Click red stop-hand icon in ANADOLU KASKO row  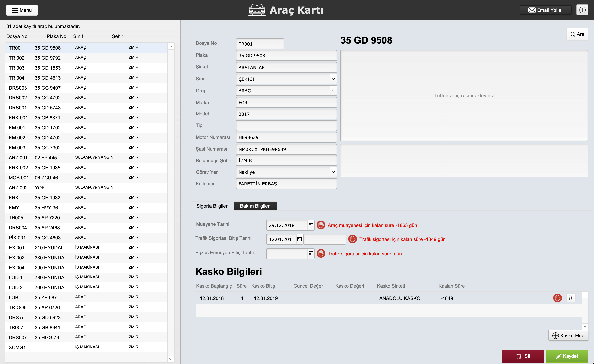coord(557,298)
